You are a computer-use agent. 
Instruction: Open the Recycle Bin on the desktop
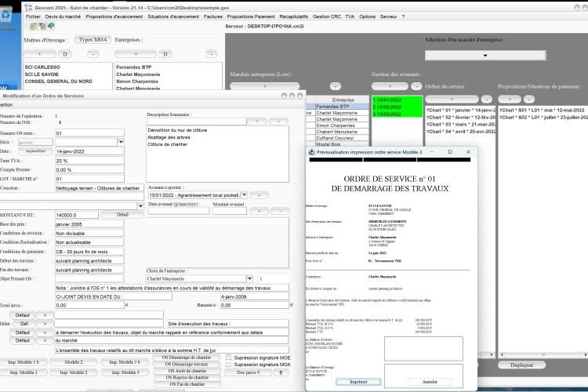[6, 16]
